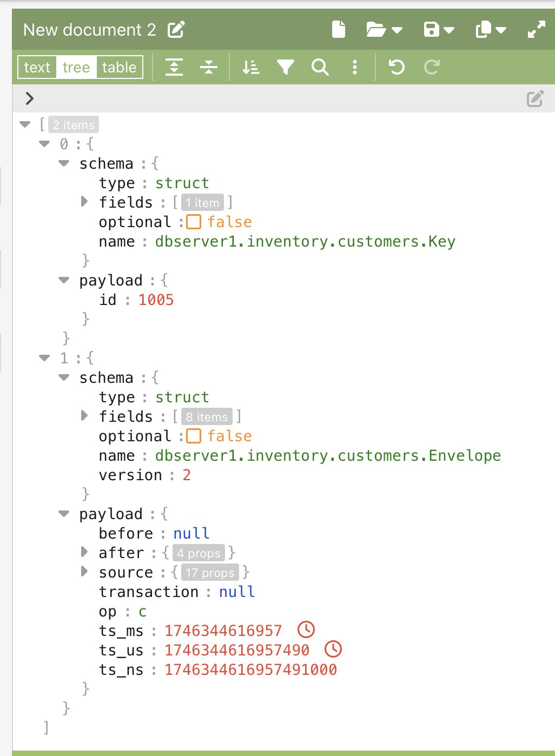This screenshot has height=756, width=555.
Task: Collapse the item 1 object
Action: [44, 358]
